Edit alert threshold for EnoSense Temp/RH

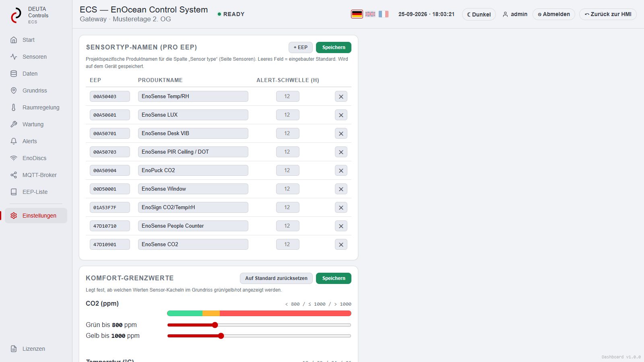coord(288,97)
